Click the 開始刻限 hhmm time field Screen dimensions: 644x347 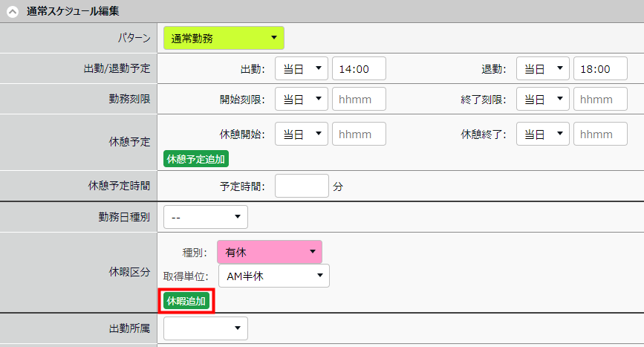point(359,99)
